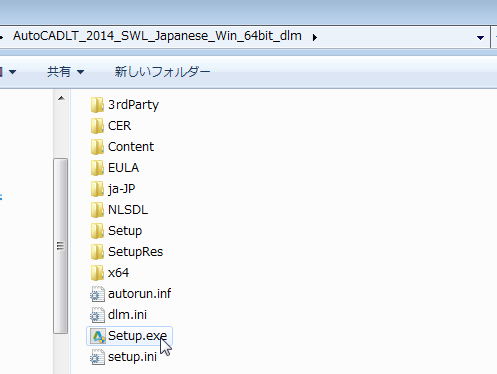Viewport: 497px width, 374px height.
Task: Click the navigation pane scrollbar thumb
Action: coord(60,246)
